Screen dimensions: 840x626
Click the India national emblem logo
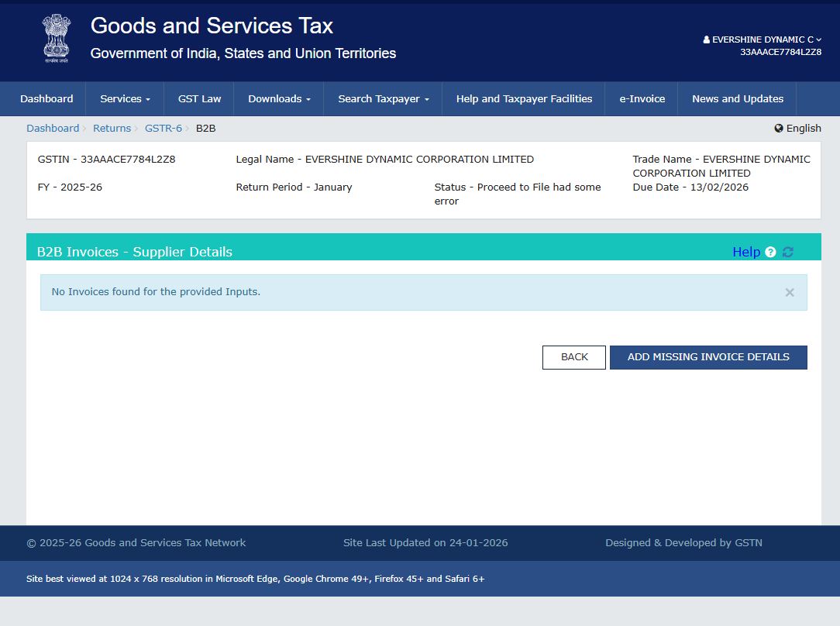click(57, 39)
